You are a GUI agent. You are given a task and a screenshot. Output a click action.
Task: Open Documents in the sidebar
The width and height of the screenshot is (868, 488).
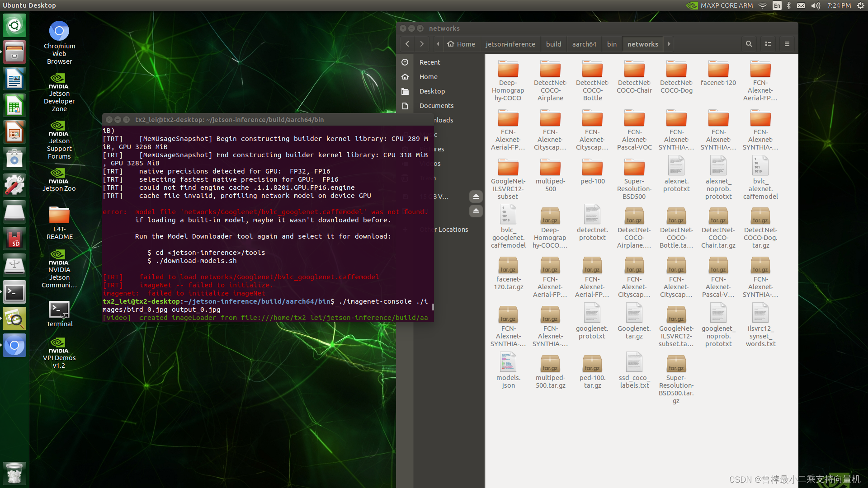(x=436, y=106)
